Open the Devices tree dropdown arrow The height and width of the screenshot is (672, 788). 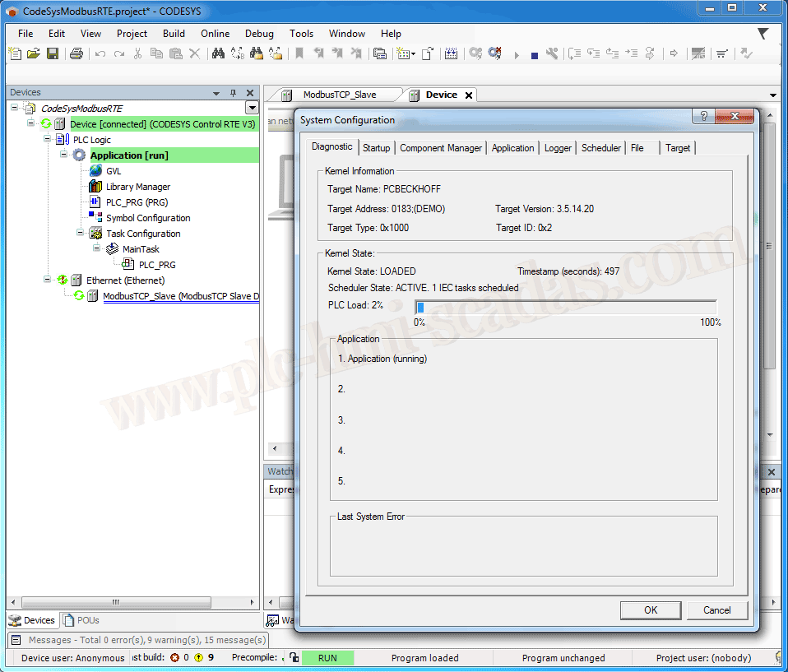pos(252,108)
